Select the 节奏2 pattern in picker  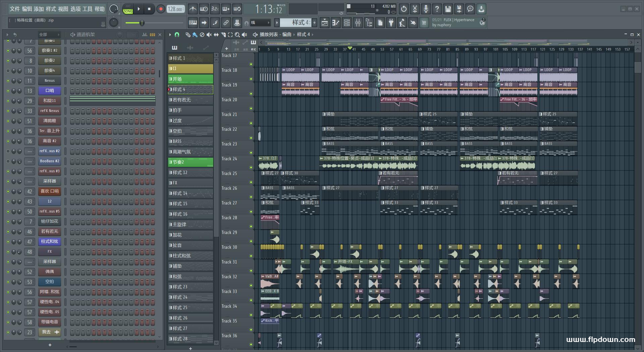191,162
